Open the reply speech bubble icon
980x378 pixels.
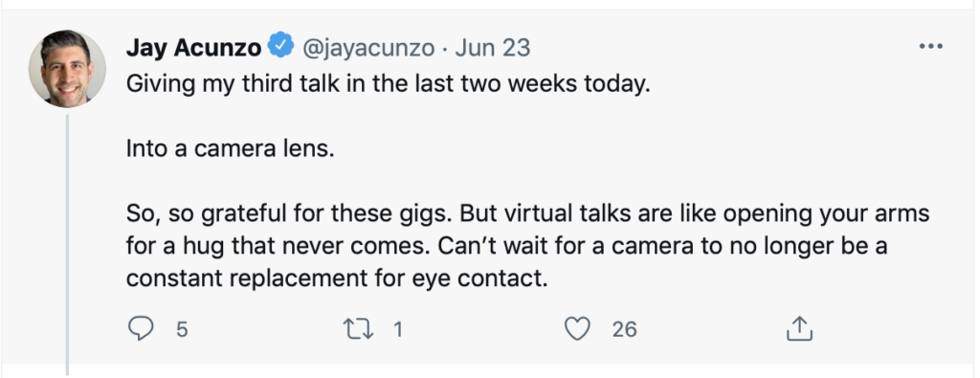(x=141, y=328)
